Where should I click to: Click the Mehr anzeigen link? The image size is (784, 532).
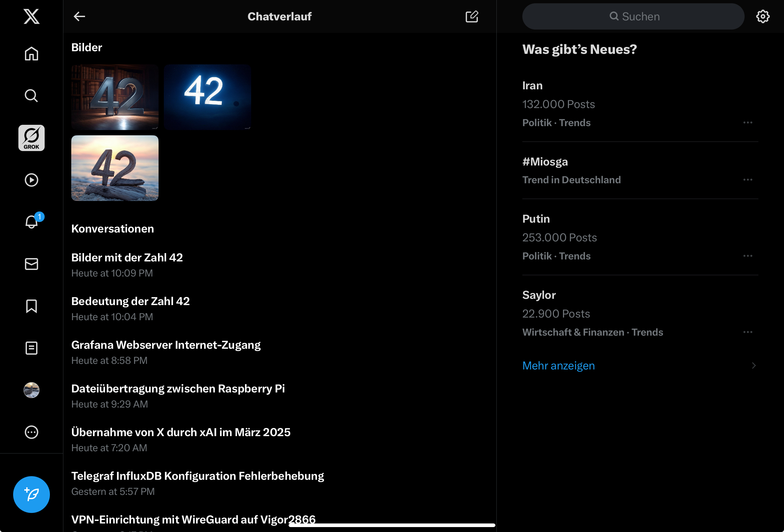pos(558,366)
